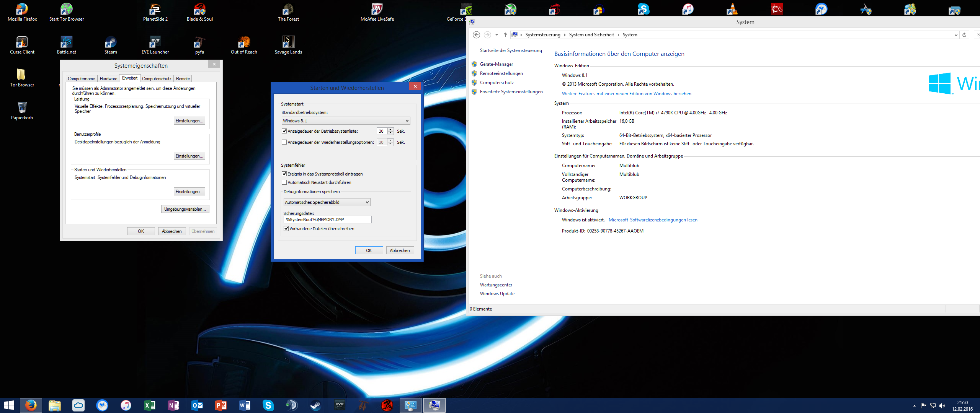
Task: Launch Excel from the taskbar
Action: (150, 405)
